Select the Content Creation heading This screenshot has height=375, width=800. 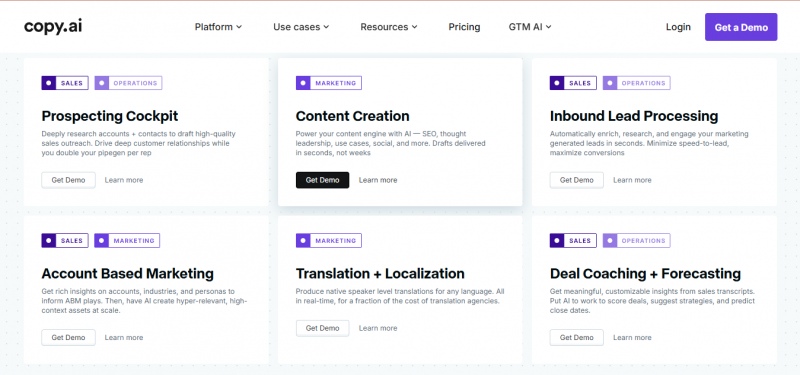pos(353,116)
